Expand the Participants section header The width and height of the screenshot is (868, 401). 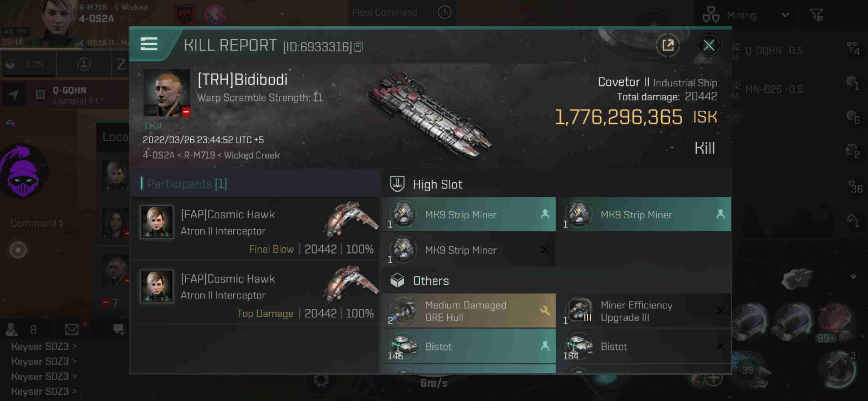[x=186, y=184]
